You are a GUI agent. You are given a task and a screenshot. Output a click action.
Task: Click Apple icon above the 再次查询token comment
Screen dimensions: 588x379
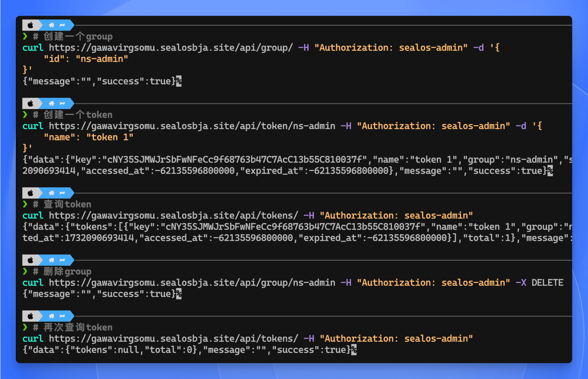[30, 316]
